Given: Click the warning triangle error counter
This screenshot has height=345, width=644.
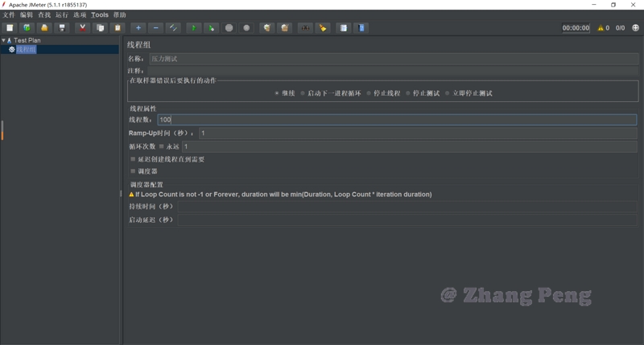Looking at the screenshot, I should click(x=601, y=28).
